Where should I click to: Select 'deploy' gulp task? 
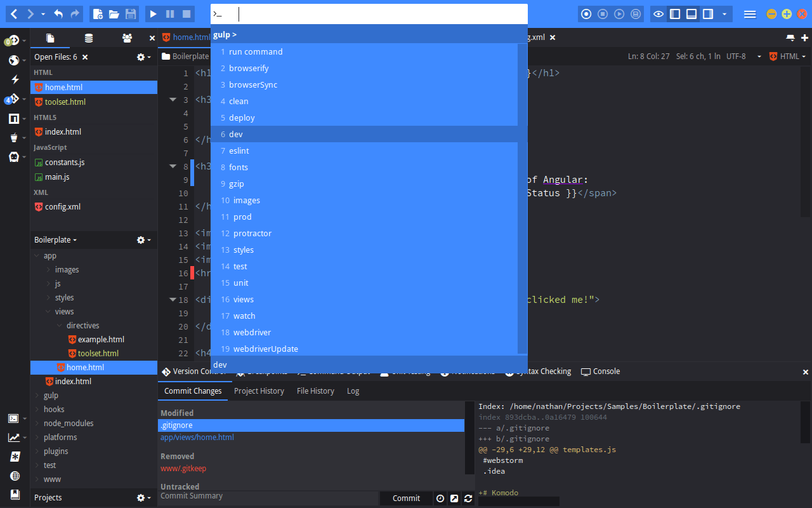pyautogui.click(x=364, y=117)
